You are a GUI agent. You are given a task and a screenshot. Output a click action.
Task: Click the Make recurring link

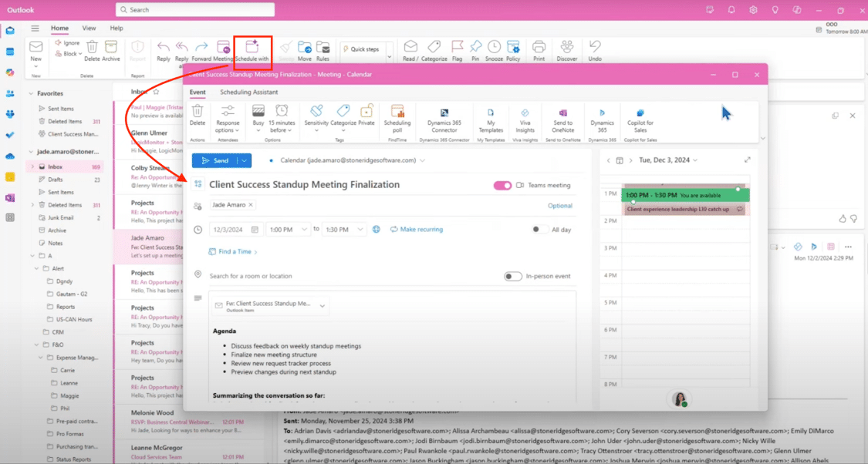click(x=417, y=230)
